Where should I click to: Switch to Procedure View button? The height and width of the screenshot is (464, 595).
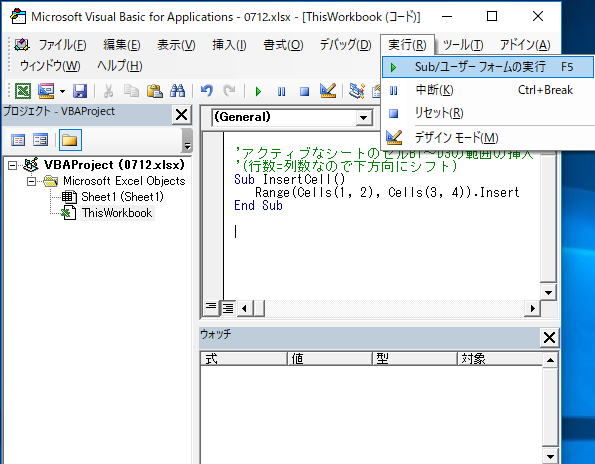[x=211, y=308]
